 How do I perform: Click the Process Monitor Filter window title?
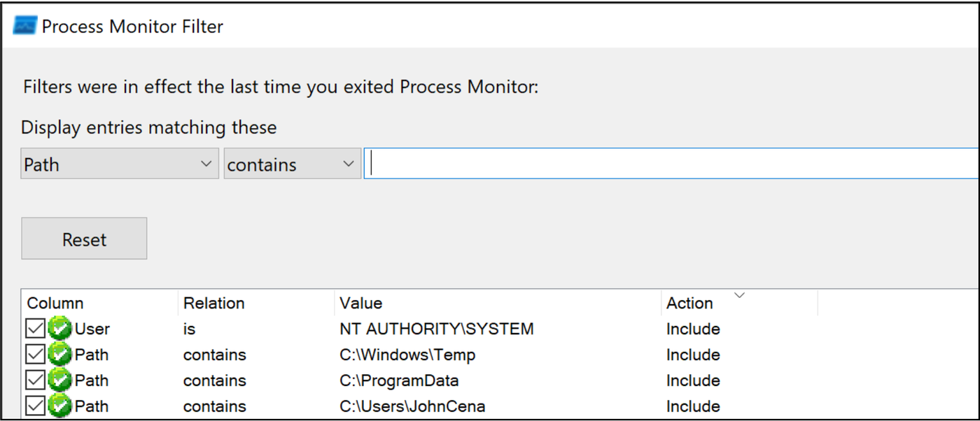click(132, 27)
